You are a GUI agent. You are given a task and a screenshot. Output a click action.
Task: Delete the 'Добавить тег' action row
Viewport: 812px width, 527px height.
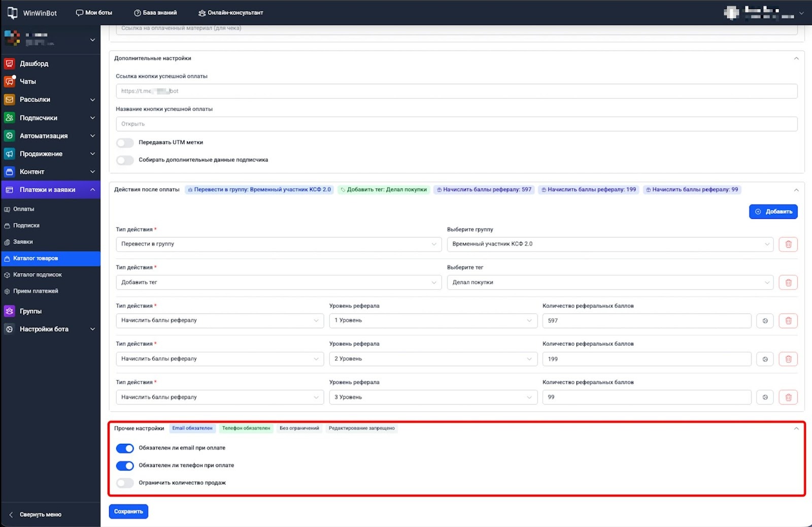click(788, 282)
